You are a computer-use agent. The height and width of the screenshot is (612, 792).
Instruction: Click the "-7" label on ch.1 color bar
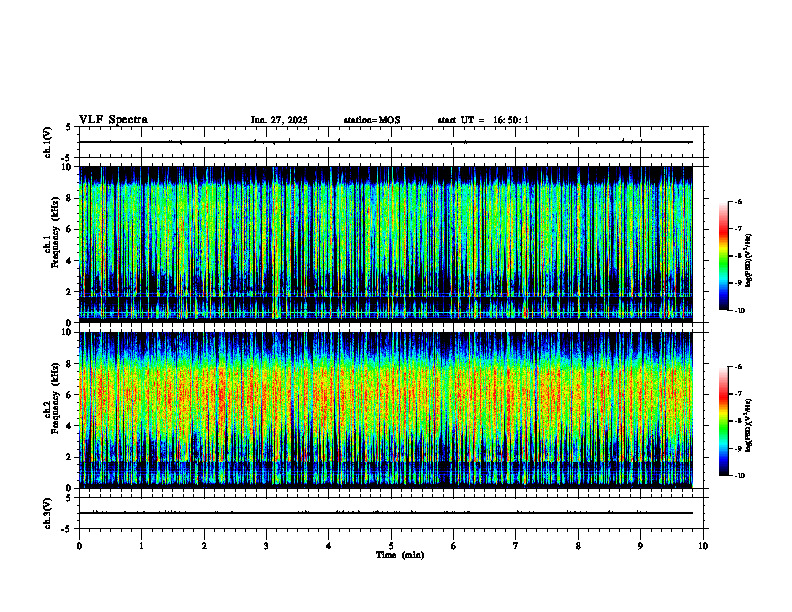(738, 229)
